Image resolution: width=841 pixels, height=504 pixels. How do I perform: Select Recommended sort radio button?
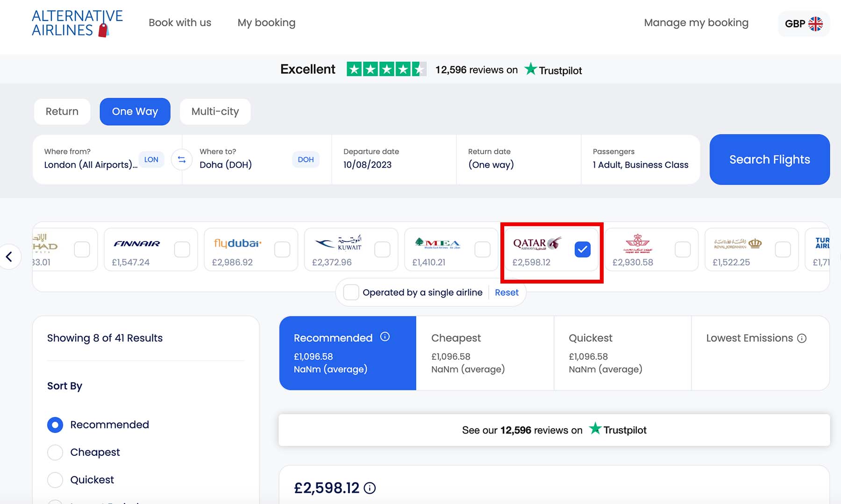click(x=55, y=425)
